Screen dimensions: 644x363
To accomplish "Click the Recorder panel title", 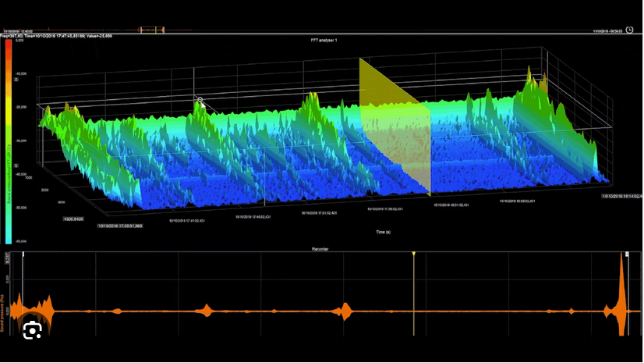I will pos(320,249).
